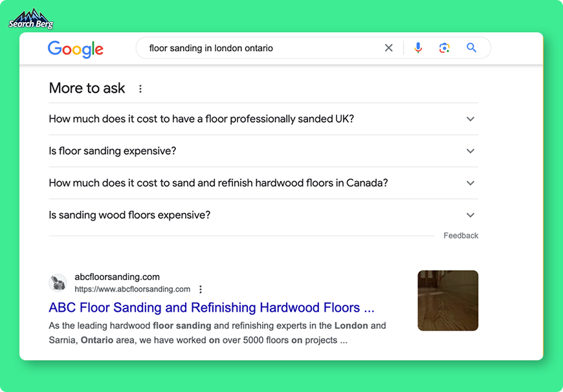
Task: Open Google Lens image search icon
Action: pos(445,48)
